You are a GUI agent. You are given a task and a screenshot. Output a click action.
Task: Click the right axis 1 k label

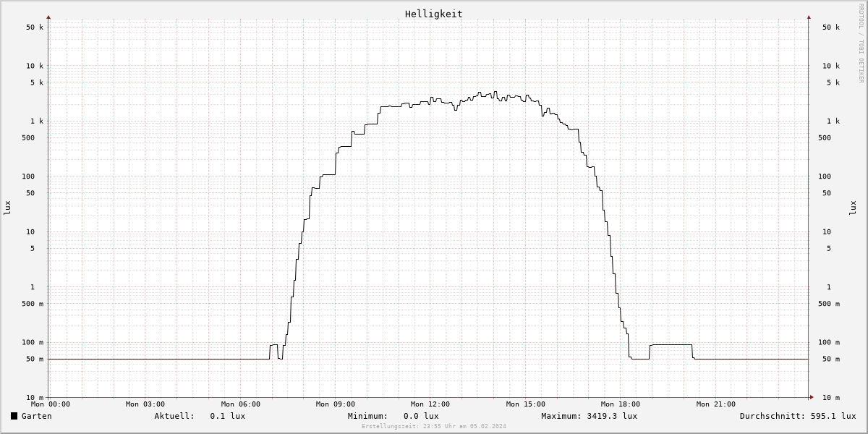(x=833, y=122)
